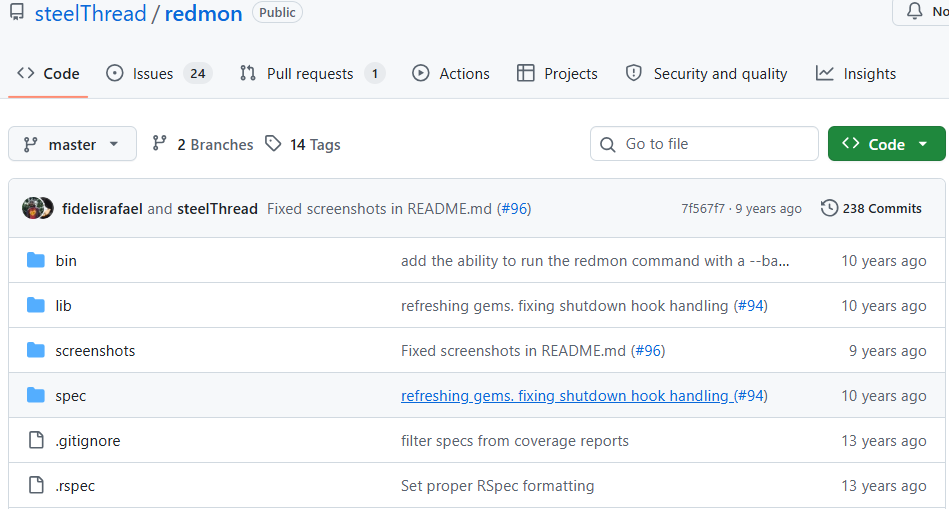Click the .gitignore file icon
This screenshot has width=949, height=509.
click(36, 440)
